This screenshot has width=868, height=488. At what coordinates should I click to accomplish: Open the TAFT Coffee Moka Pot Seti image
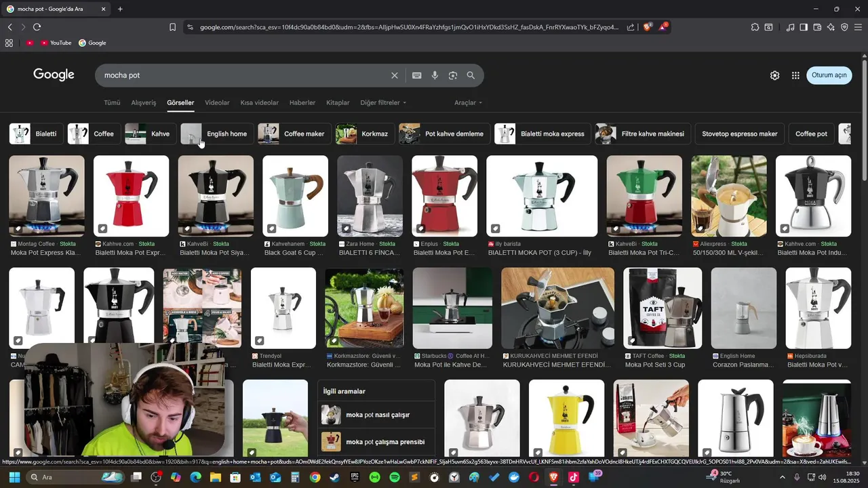point(663,308)
